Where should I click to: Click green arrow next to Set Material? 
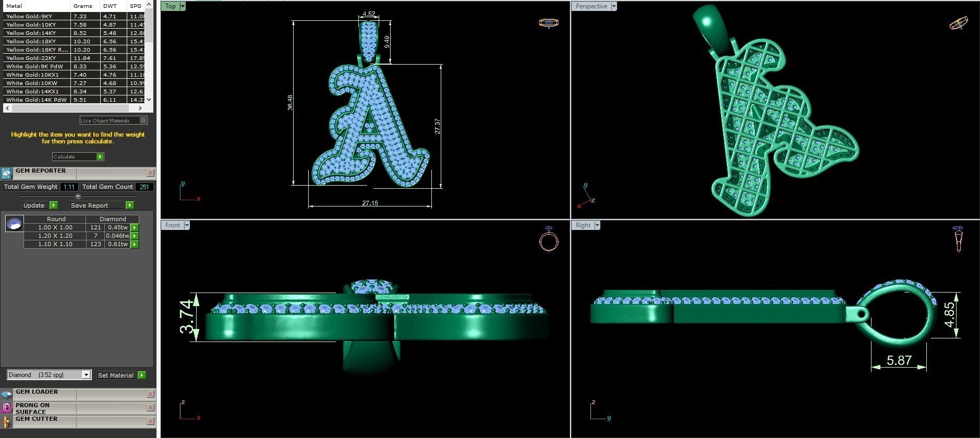coord(142,375)
